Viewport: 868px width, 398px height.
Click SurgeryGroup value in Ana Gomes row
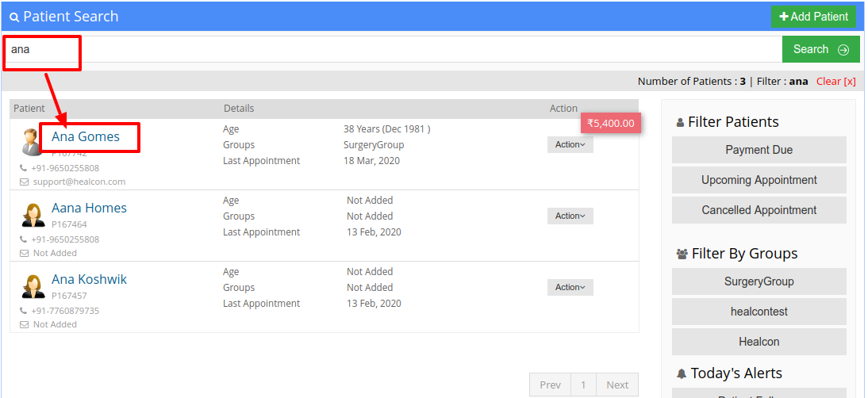[x=374, y=145]
